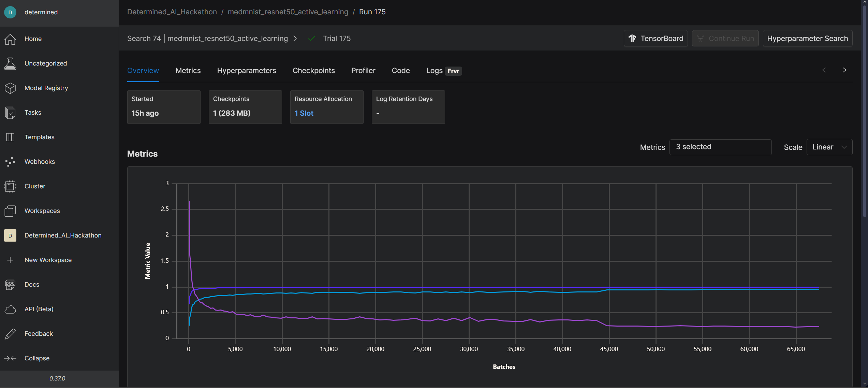Click the 1 Slot resource link
Screen dimensions: 868x388
click(x=304, y=113)
